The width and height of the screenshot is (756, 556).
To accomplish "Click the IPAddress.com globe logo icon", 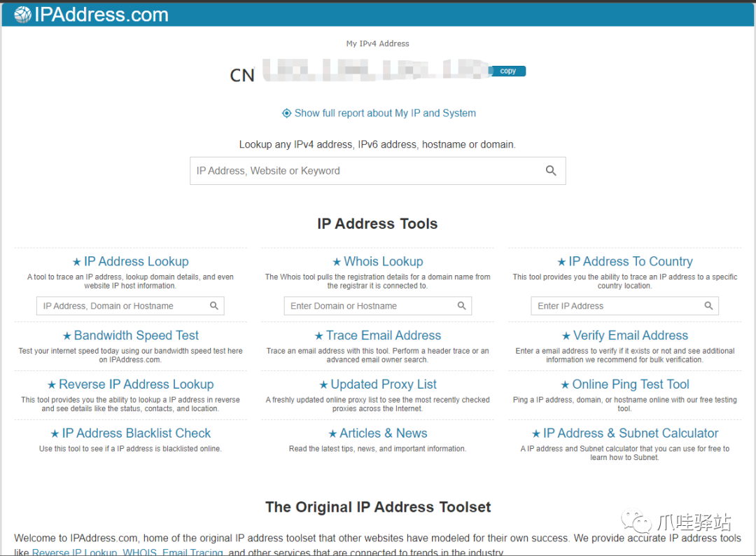I will pyautogui.click(x=22, y=15).
